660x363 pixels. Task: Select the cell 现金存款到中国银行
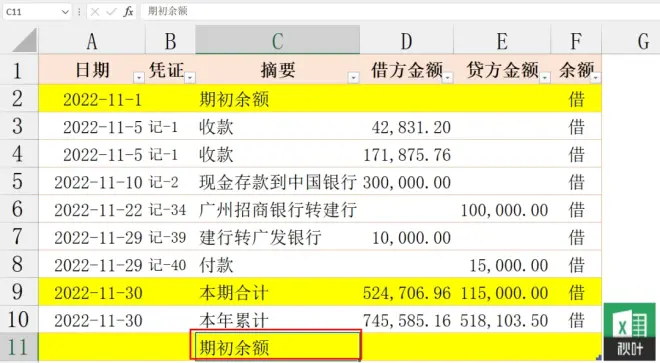277,182
